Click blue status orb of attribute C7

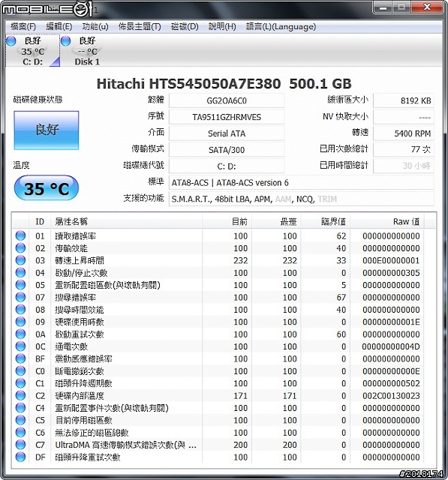pyautogui.click(x=20, y=445)
